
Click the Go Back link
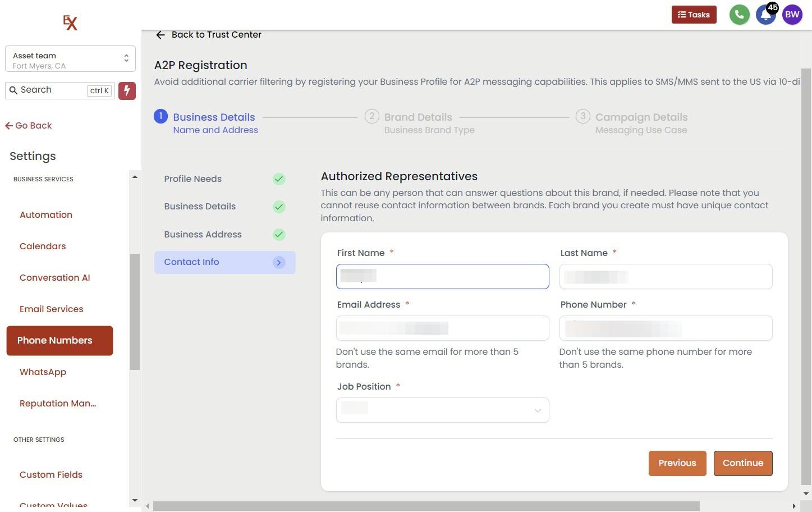29,126
